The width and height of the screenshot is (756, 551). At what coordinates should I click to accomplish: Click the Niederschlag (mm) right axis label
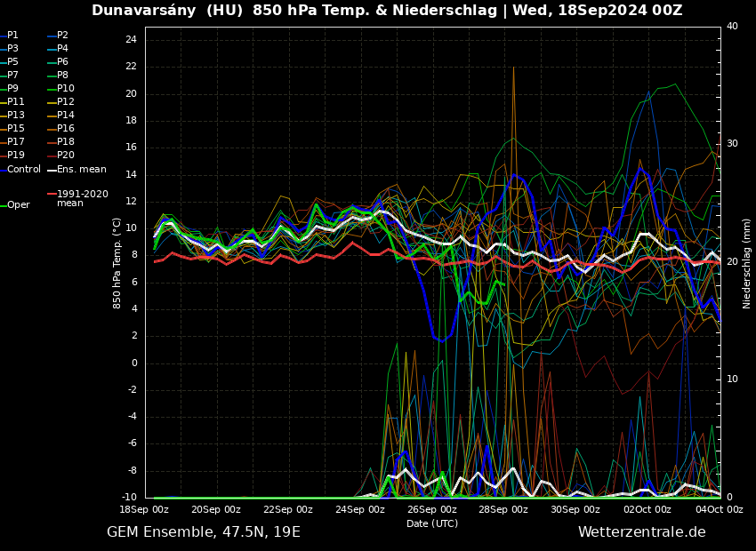pyautogui.click(x=747, y=263)
